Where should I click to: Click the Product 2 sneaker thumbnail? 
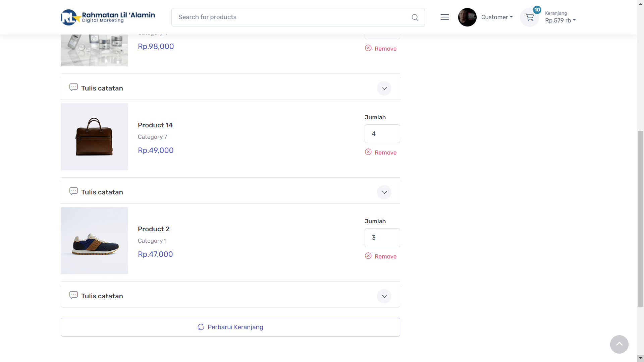tap(94, 241)
